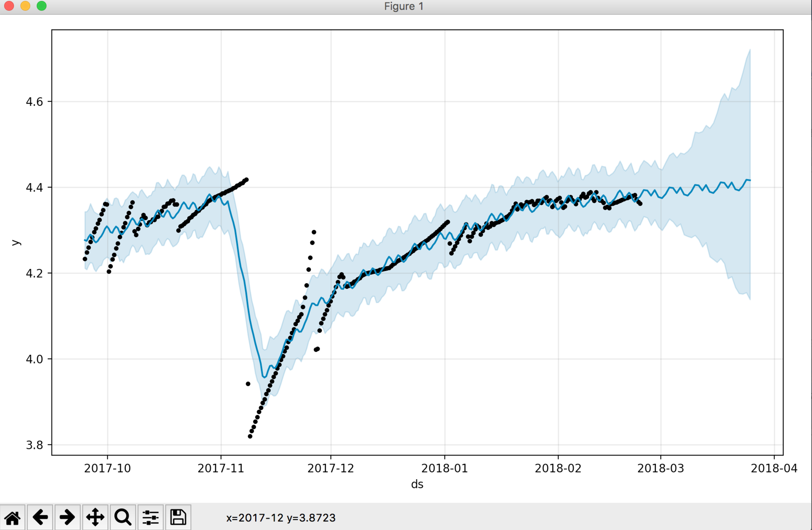This screenshot has height=530, width=812.
Task: Click the y-axis tick label 3.8
Action: tap(34, 445)
